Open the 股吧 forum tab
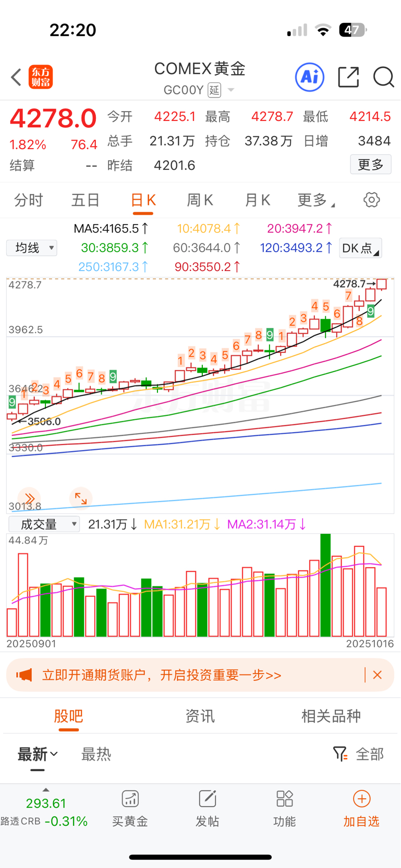Screen dimensions: 401x868 [x=68, y=716]
